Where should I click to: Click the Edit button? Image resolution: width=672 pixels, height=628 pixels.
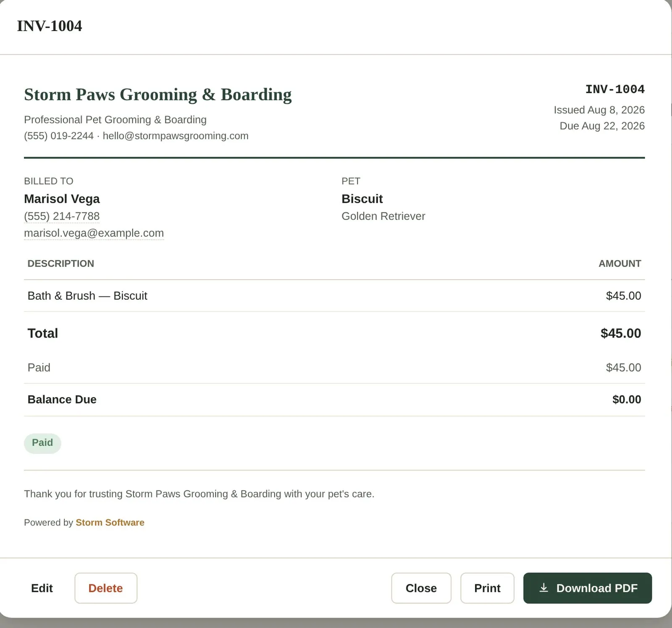click(x=42, y=588)
